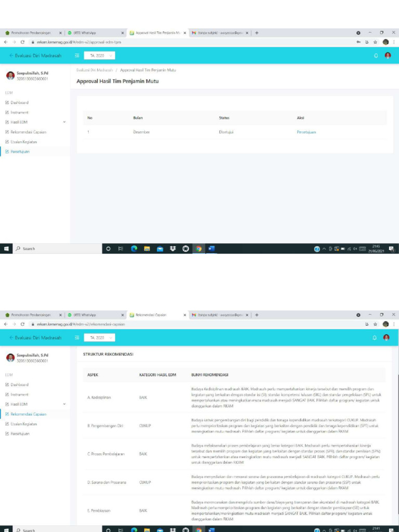Open Instrument in Rekomendasi window sidebar

pyautogui.click(x=17, y=395)
